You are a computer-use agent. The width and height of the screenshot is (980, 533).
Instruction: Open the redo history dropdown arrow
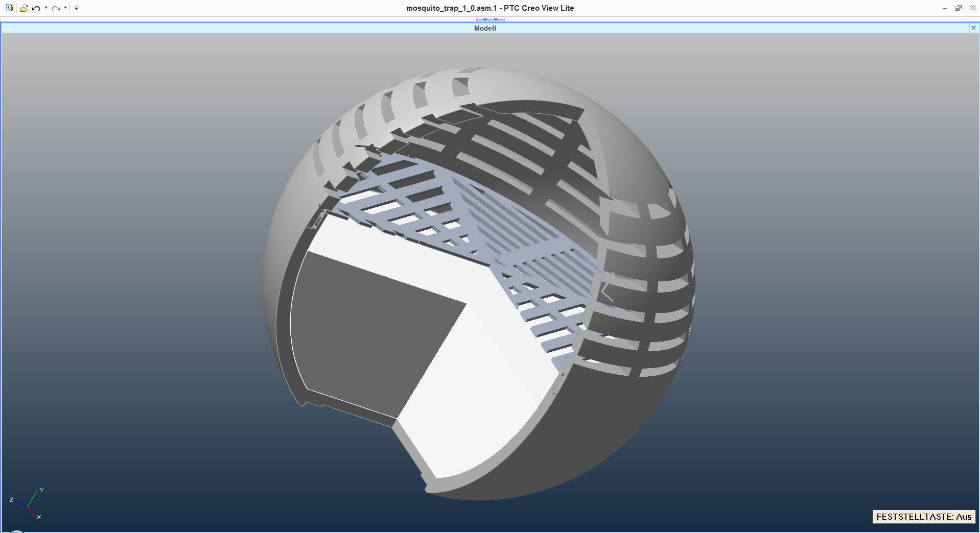pyautogui.click(x=65, y=8)
